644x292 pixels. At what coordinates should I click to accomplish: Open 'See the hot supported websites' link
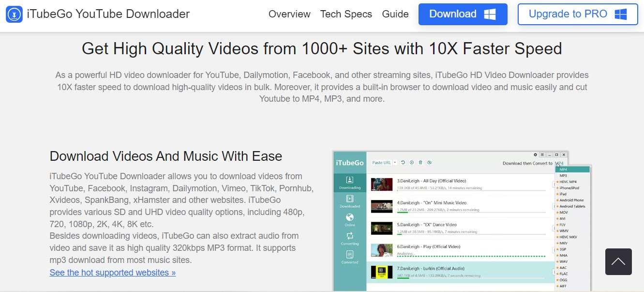[x=113, y=273]
